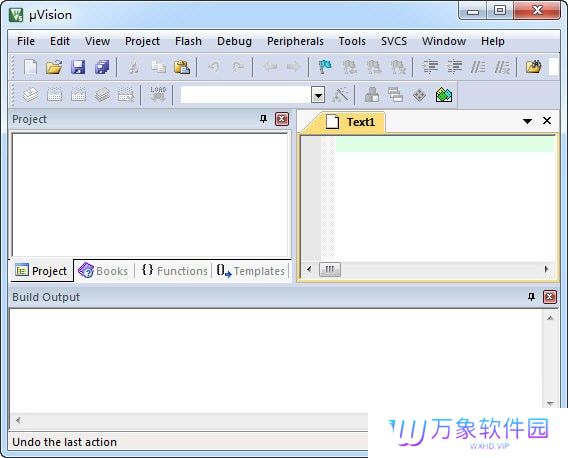Viewport: 568px width, 458px height.
Task: Open the View menu
Action: point(97,41)
